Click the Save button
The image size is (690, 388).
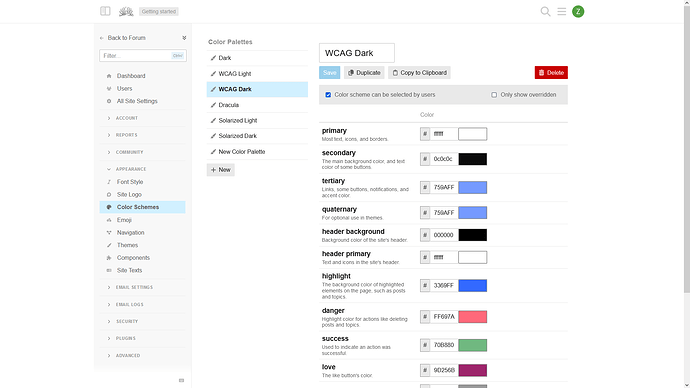pyautogui.click(x=330, y=73)
